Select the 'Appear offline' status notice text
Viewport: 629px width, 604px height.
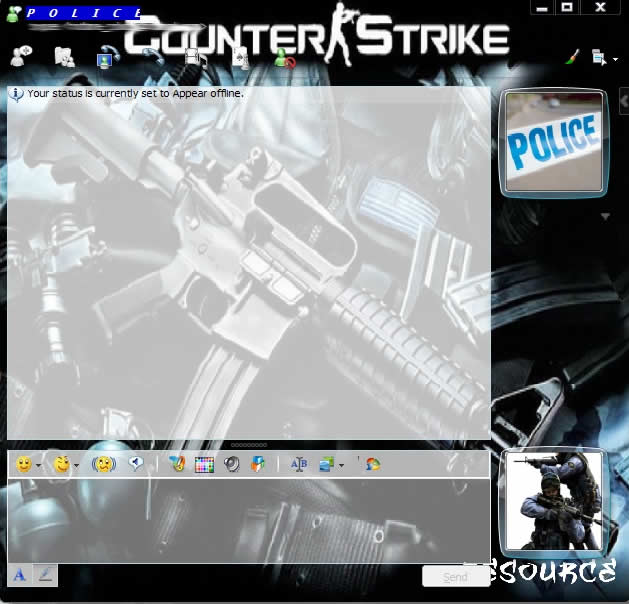(136, 93)
